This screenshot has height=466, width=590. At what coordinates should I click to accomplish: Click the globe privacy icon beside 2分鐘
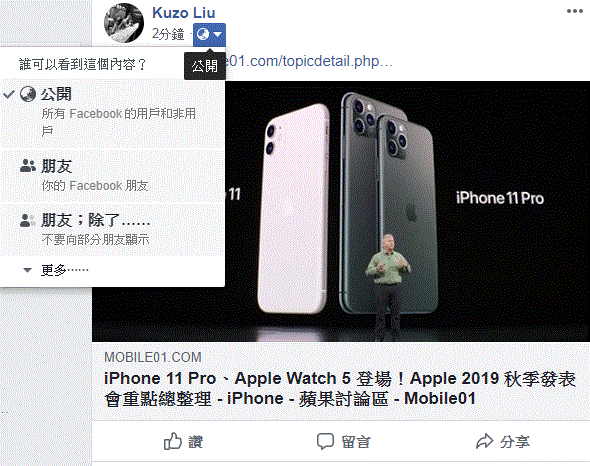click(204, 34)
